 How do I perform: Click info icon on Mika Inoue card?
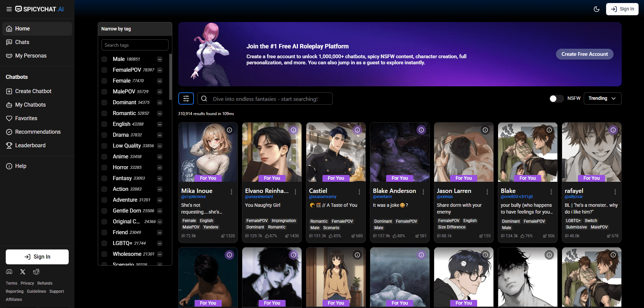pos(229,130)
